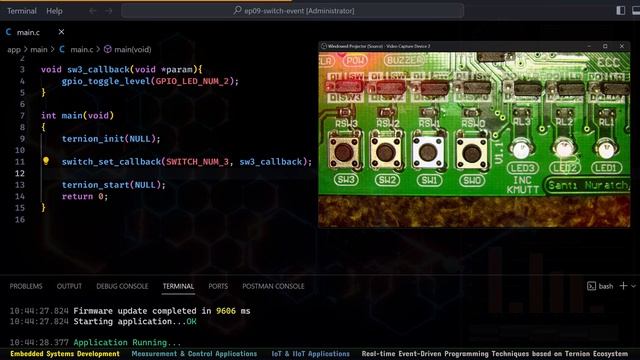Open the Help menu
The image size is (640, 360).
click(x=54, y=11)
